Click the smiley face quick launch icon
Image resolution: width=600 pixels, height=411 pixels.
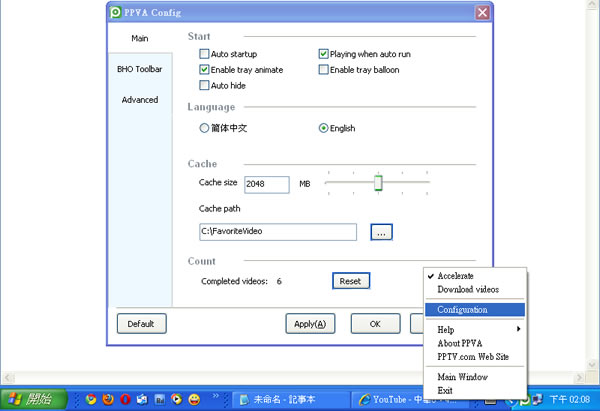[194, 400]
